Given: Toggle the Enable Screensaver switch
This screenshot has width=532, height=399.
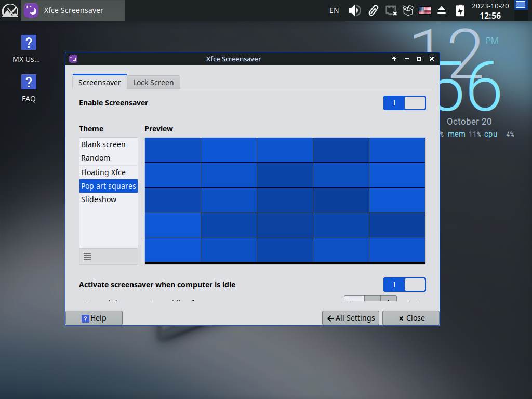Looking at the screenshot, I should click(x=404, y=103).
